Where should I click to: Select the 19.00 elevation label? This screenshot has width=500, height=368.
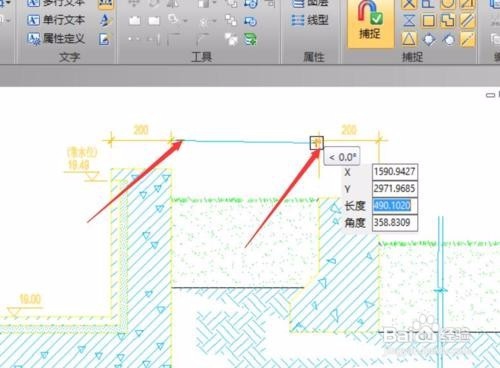(x=30, y=299)
